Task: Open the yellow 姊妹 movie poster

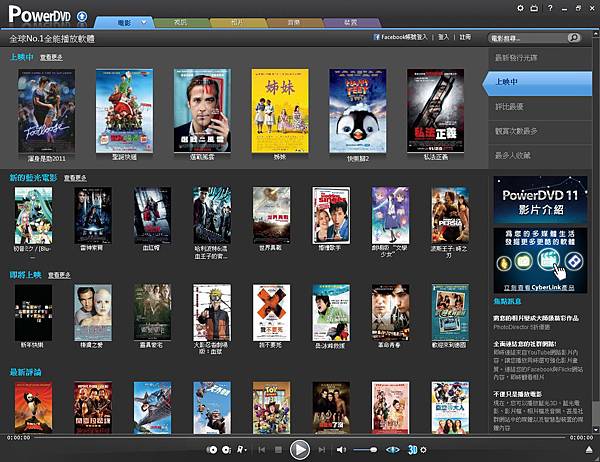Action: [280, 111]
